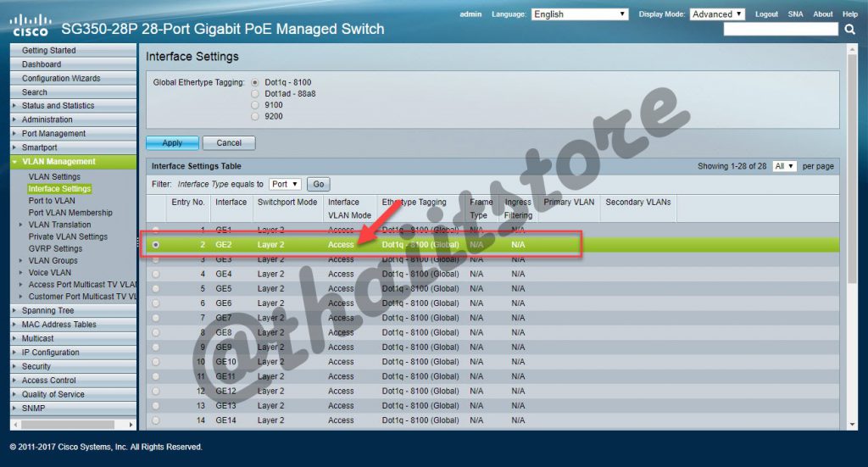Click the SNA link
The image size is (868, 467).
(x=795, y=14)
